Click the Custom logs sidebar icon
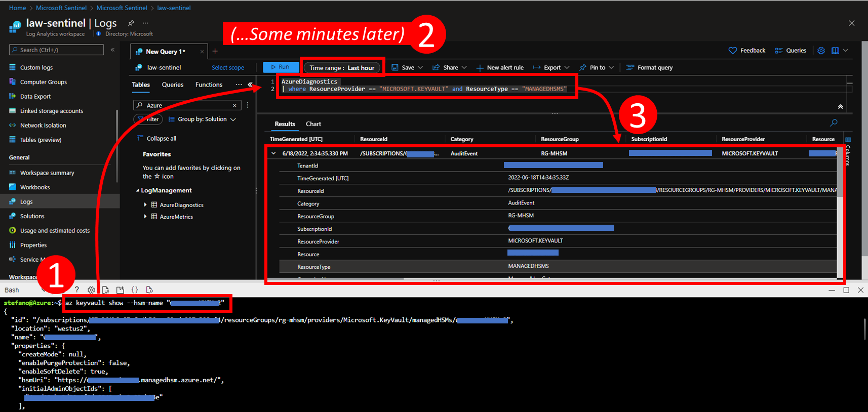 (12, 67)
